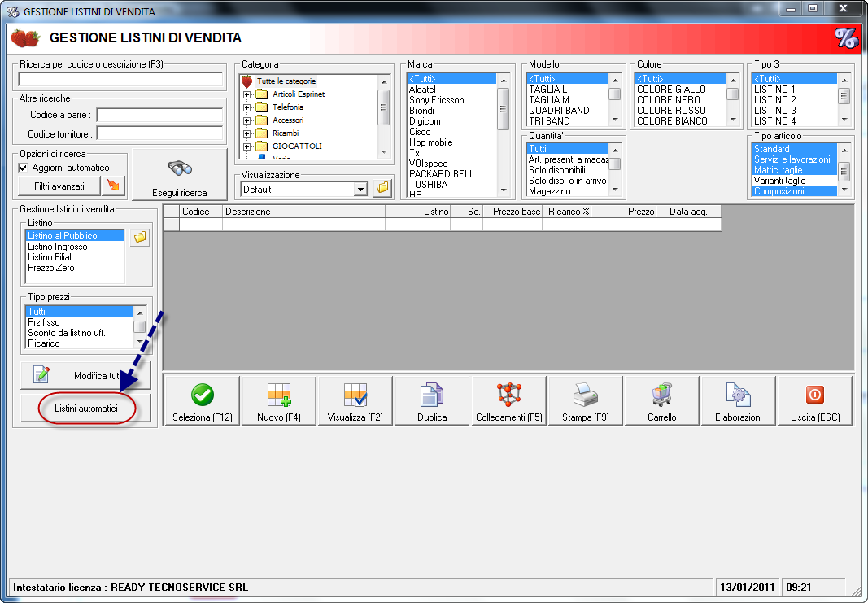Open Elaborazioni button
The image size is (868, 603).
(x=738, y=401)
